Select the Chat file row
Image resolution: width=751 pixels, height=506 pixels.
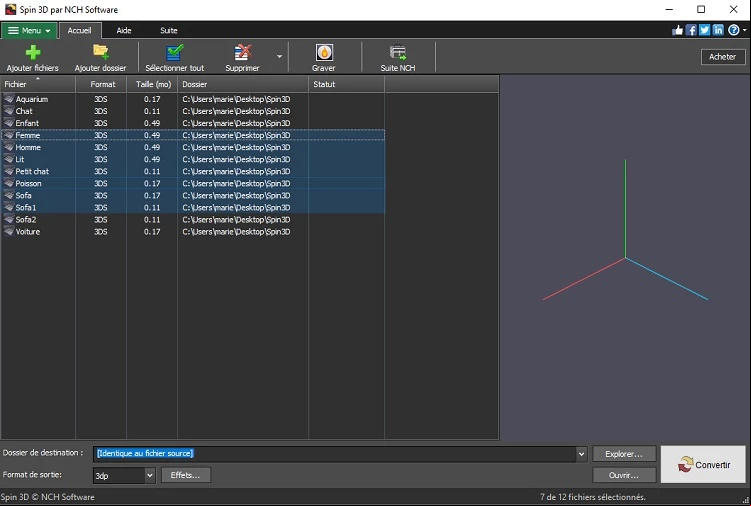click(193, 111)
